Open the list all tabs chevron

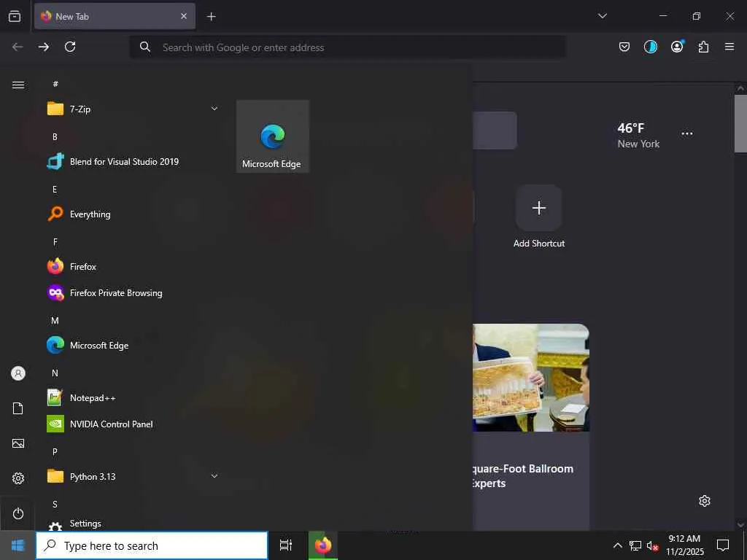pyautogui.click(x=602, y=16)
